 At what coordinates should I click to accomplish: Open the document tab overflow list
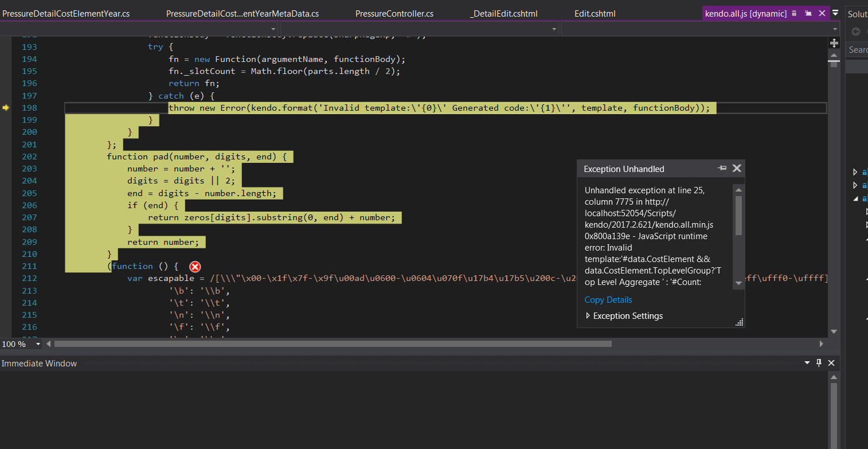835,13
